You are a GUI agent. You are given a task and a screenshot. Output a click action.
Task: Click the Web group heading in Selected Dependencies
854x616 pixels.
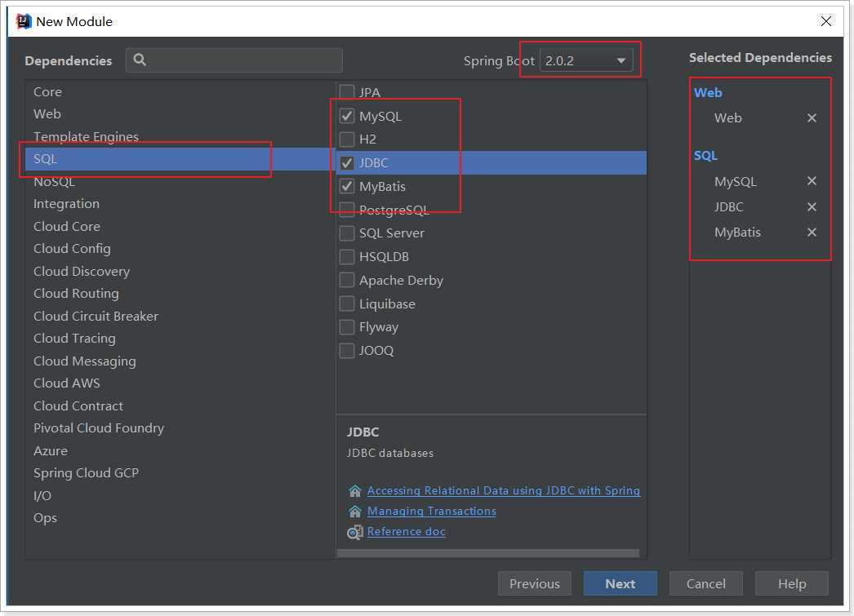pos(708,92)
